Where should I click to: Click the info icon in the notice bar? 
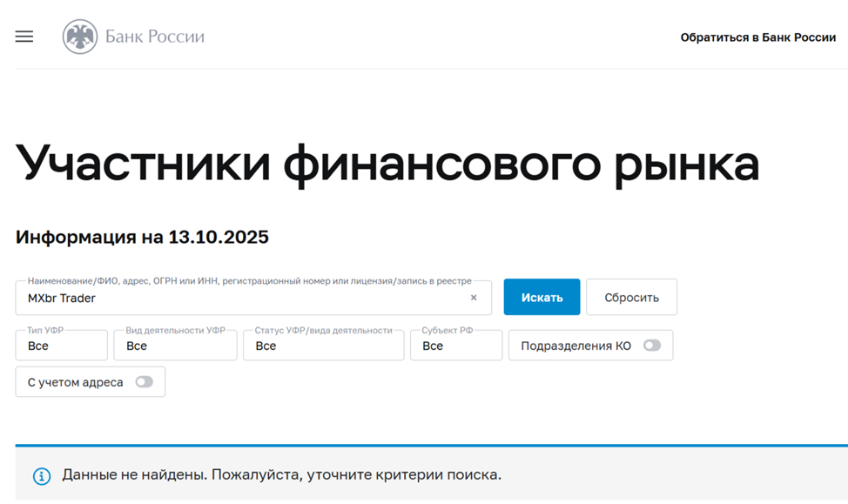coord(41,476)
